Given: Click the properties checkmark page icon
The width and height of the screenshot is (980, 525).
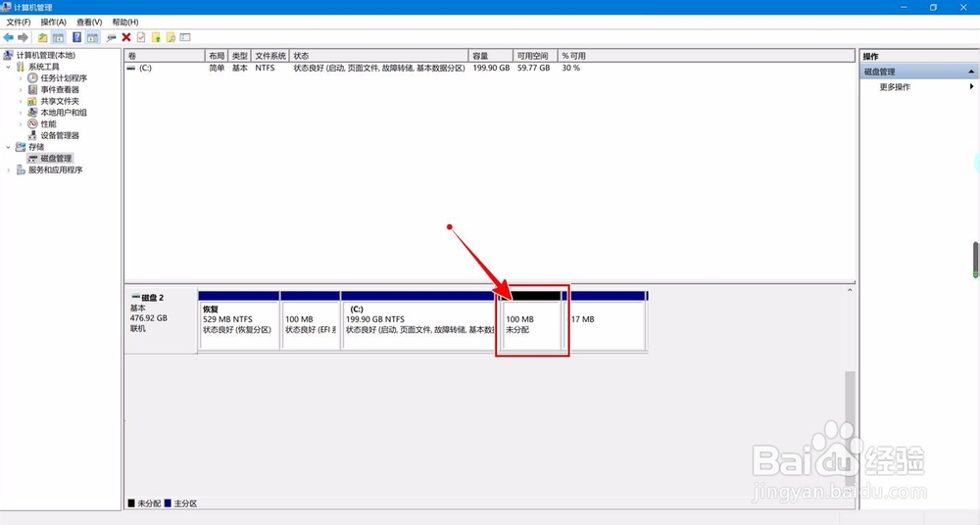Looking at the screenshot, I should pos(141,37).
